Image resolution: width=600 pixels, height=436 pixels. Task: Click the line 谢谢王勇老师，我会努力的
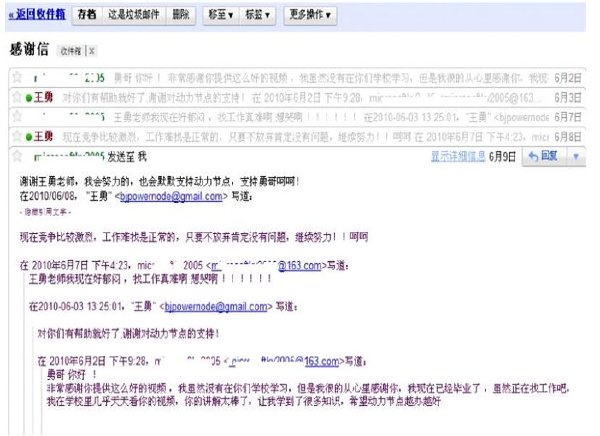(159, 181)
